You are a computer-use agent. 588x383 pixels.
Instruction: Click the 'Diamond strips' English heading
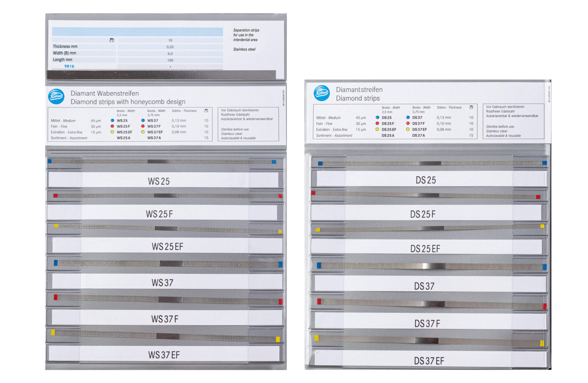pyautogui.click(x=358, y=98)
